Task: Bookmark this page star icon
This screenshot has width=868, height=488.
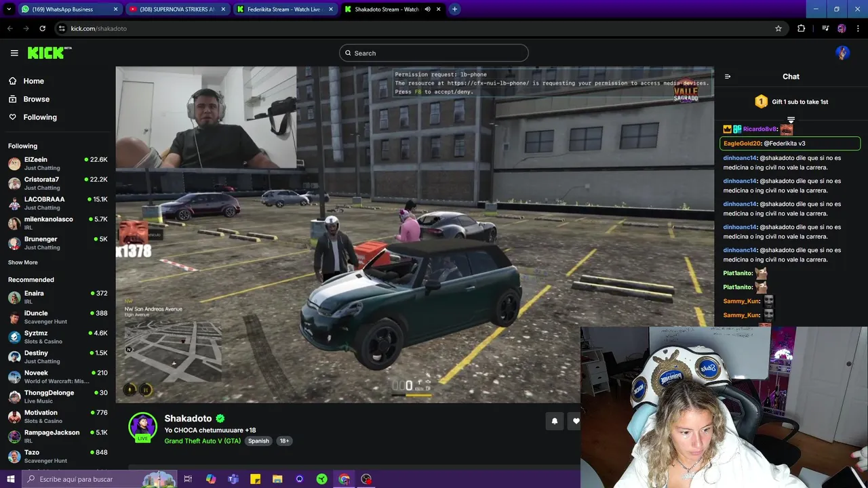Action: click(x=778, y=28)
